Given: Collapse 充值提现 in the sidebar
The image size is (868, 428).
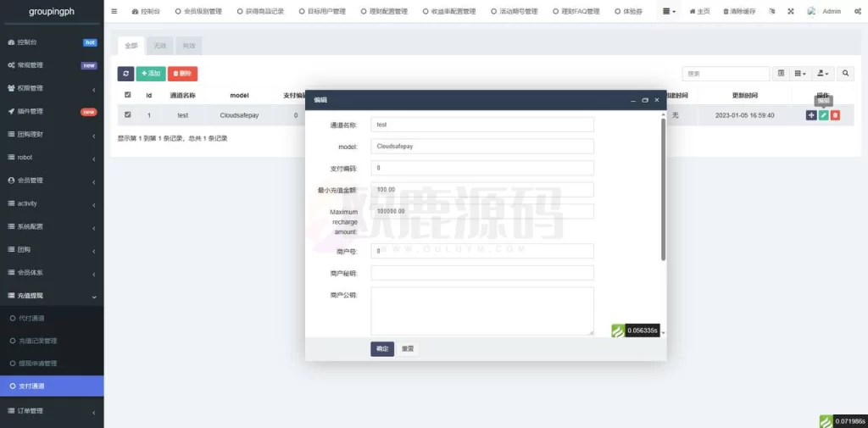Looking at the screenshot, I should [x=52, y=296].
